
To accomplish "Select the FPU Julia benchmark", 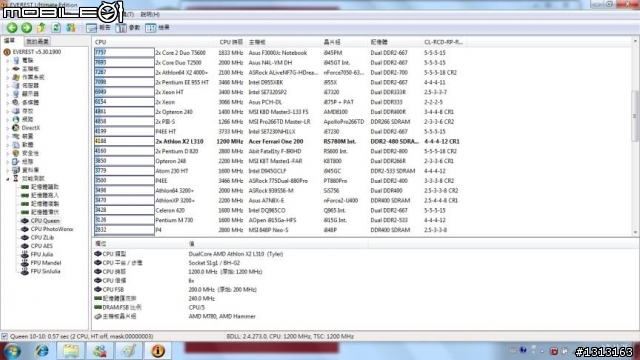I will pyautogui.click(x=42, y=254).
